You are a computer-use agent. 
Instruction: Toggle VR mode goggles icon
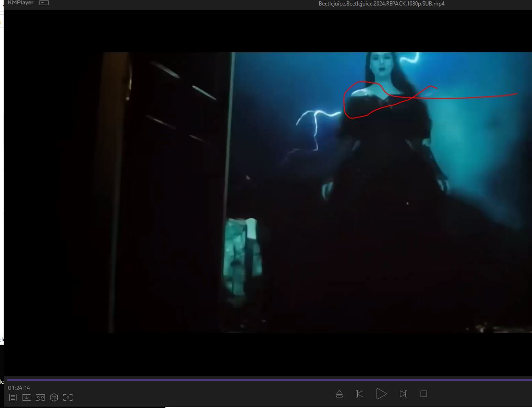tap(40, 397)
